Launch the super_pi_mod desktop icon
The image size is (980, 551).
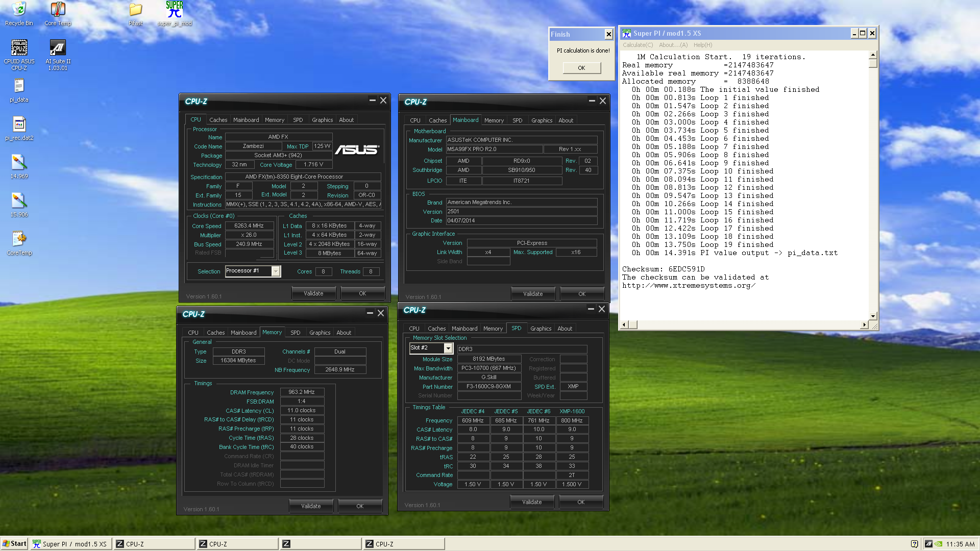pyautogui.click(x=175, y=13)
